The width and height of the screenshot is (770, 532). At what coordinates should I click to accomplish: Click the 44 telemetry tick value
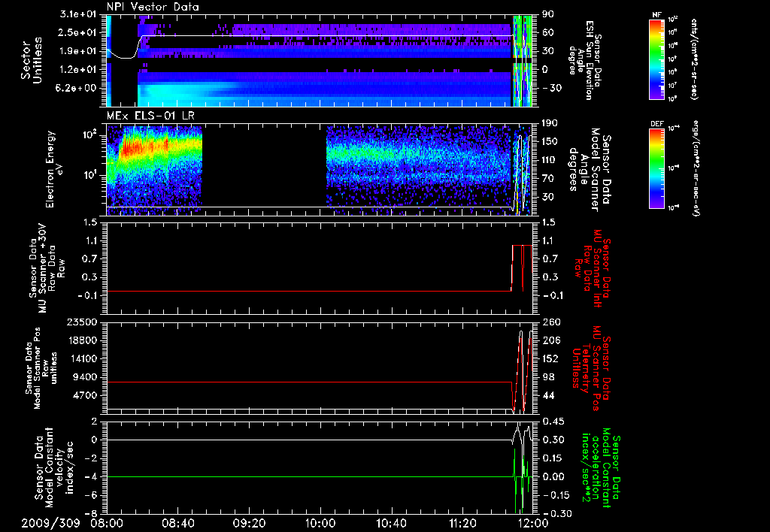point(548,395)
